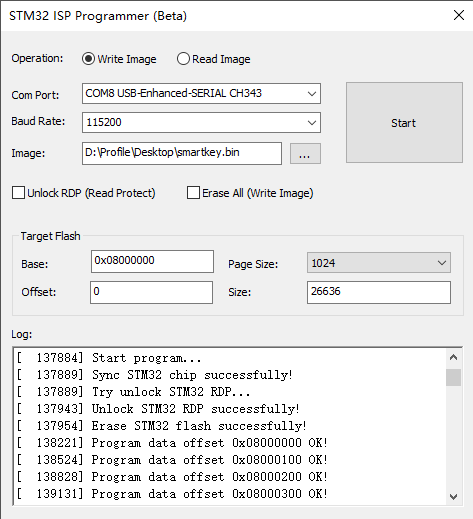Click the Size field showing 26636
The height and width of the screenshot is (519, 473).
click(x=379, y=292)
